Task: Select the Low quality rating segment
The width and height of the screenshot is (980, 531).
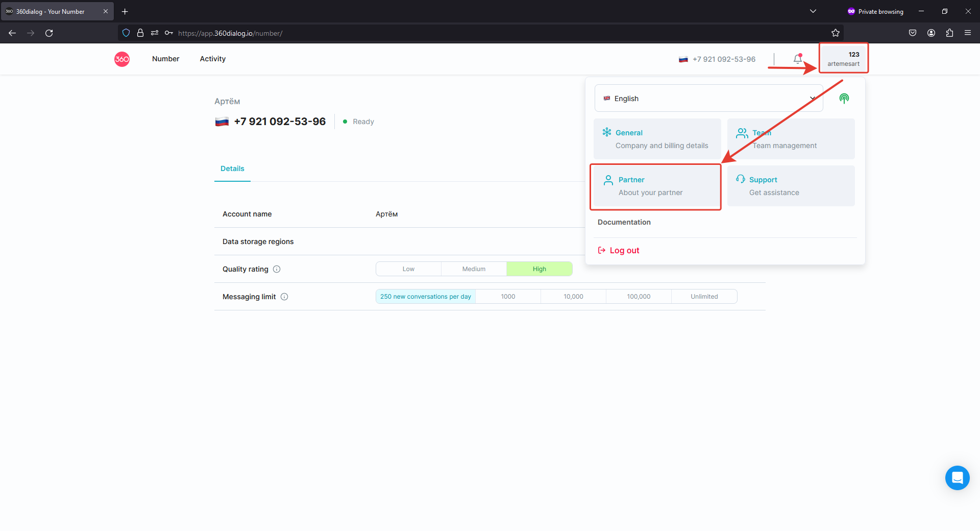Action: pos(408,269)
